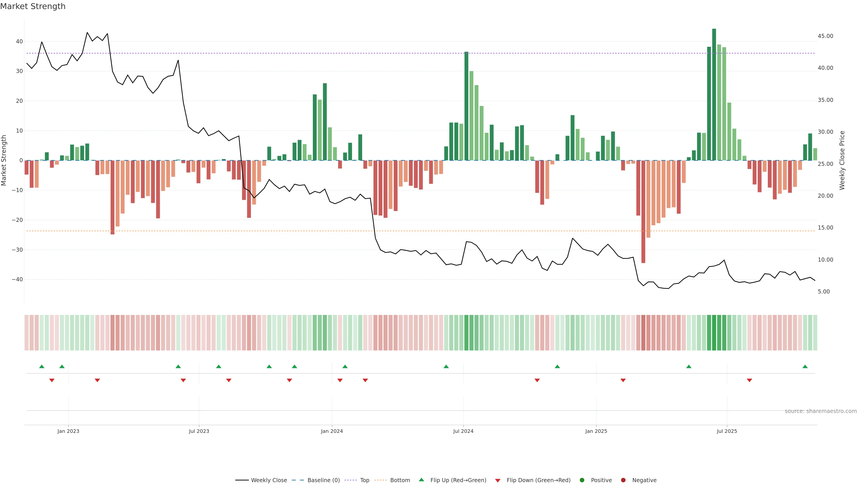The height and width of the screenshot is (488, 868).
Task: Click the darkest green heatmap strip cell
Action: pos(714,332)
